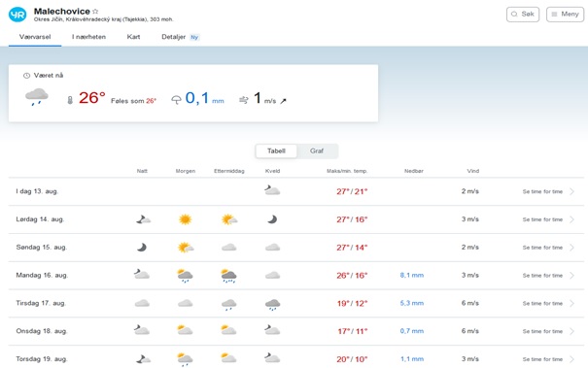Switch to the I nærheten tab
588x368 pixels.
tap(88, 37)
